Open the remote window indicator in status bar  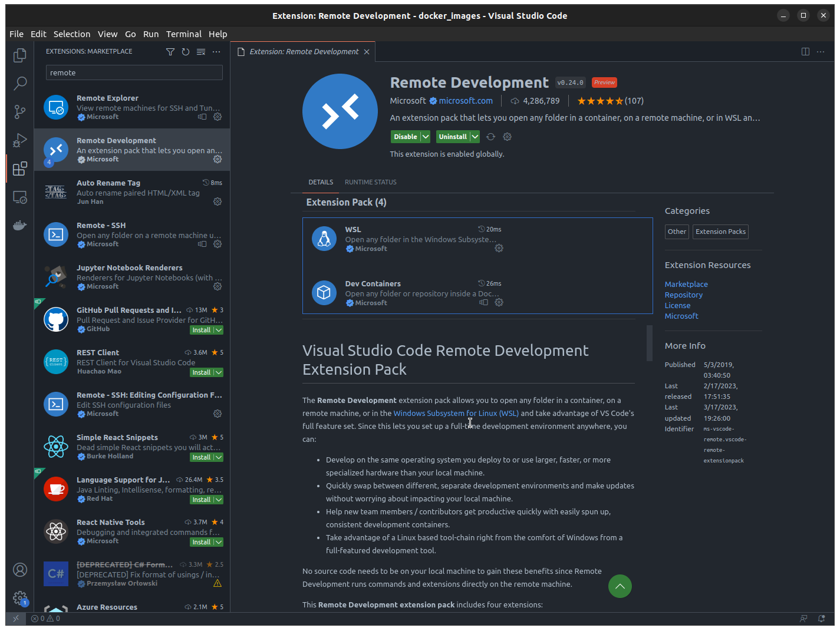(x=16, y=619)
